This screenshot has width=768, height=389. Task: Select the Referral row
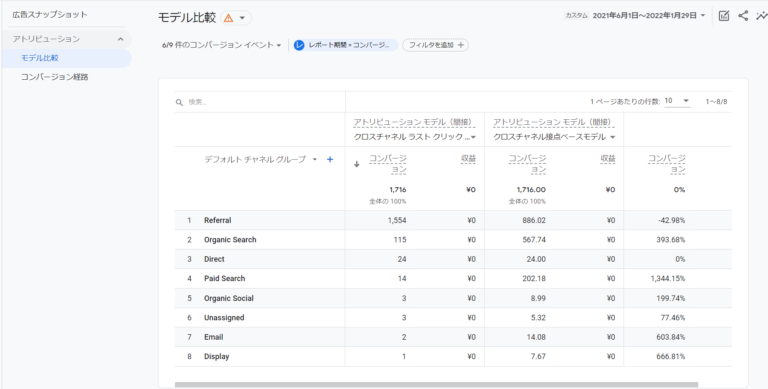point(453,220)
